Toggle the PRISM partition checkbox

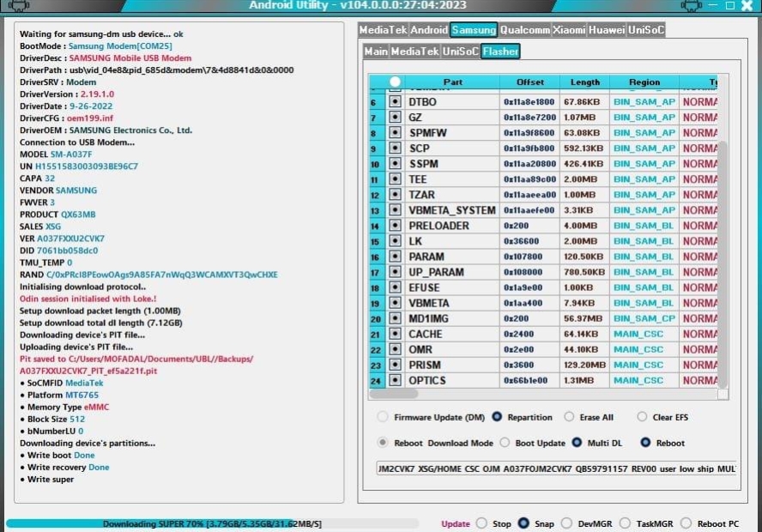coord(395,365)
